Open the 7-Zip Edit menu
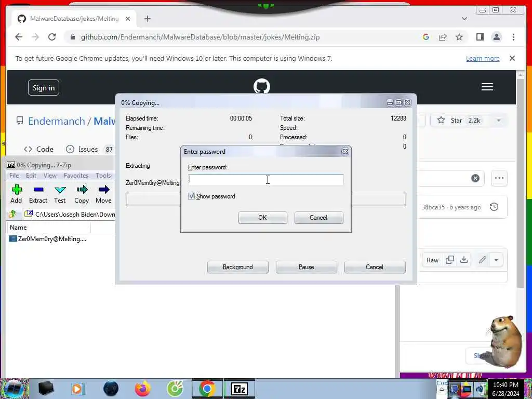The image size is (532, 399). point(31,176)
